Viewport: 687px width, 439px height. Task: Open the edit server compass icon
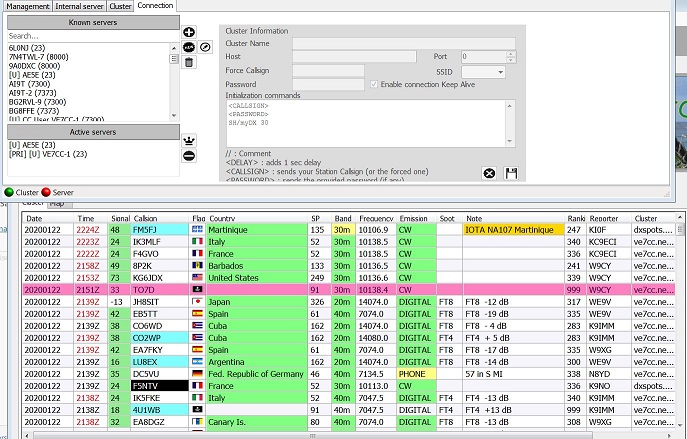205,47
